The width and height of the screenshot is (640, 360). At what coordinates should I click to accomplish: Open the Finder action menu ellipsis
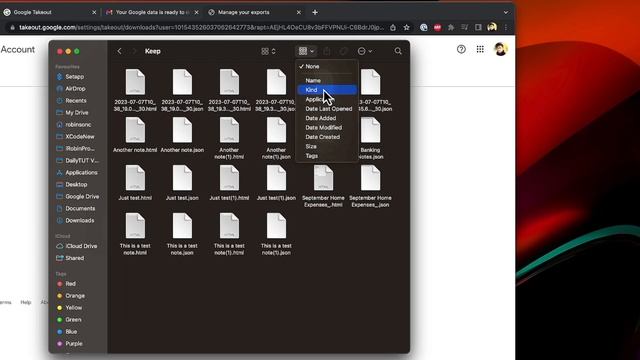click(x=364, y=51)
